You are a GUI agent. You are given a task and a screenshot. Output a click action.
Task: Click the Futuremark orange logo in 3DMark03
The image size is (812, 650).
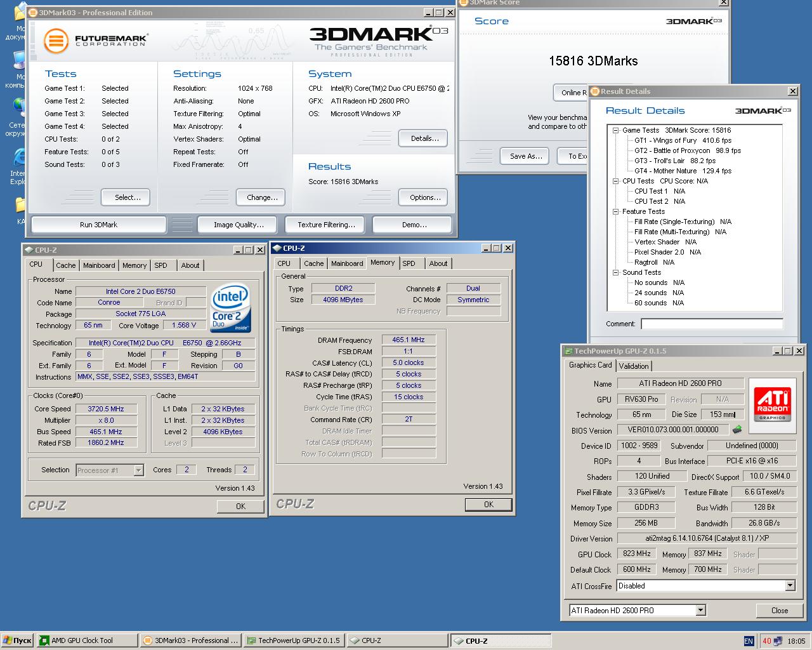[56, 41]
